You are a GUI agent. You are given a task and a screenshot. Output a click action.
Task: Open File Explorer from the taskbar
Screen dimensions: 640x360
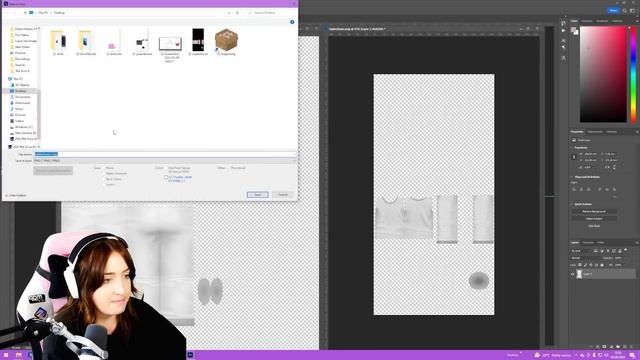pyautogui.click(x=18, y=355)
